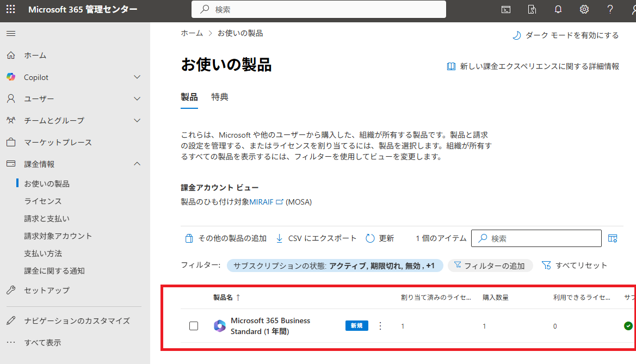Expand the ユーザー navigation section

pos(137,99)
